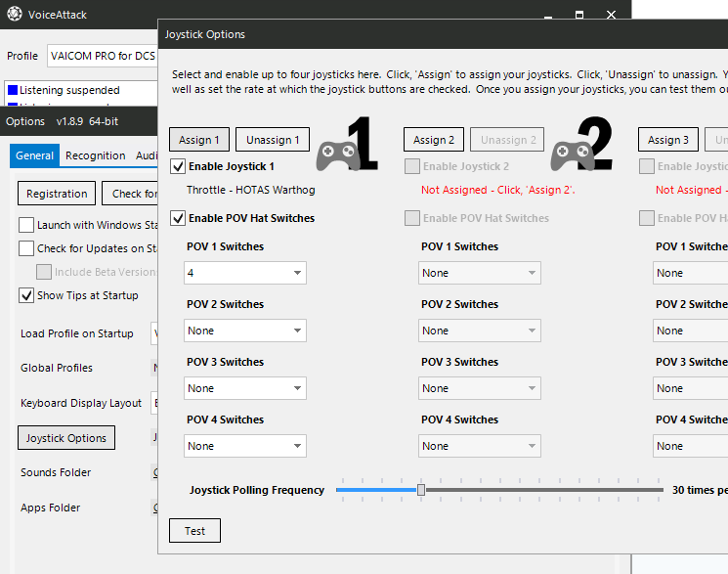This screenshot has width=728, height=574.
Task: Toggle Include Beta Versions checkbox
Action: (44, 272)
